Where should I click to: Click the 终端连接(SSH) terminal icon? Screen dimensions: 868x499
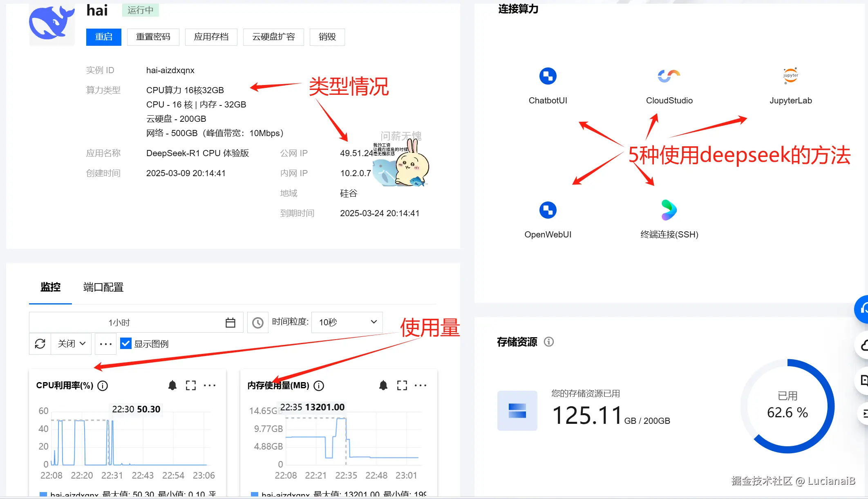pos(669,210)
